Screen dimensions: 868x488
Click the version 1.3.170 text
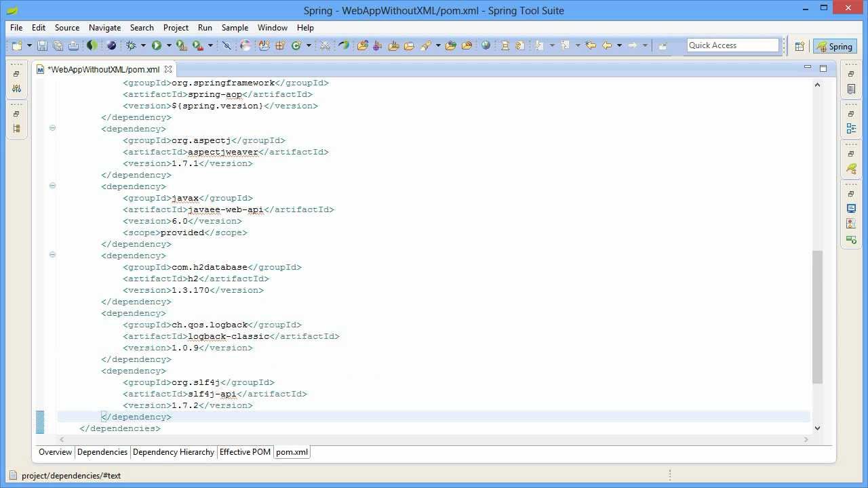click(191, 290)
